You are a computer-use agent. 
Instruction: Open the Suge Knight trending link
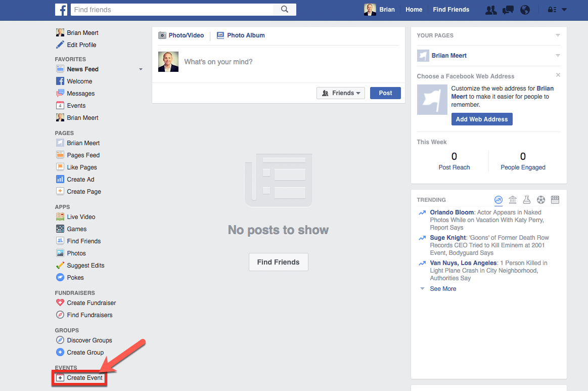tap(448, 238)
